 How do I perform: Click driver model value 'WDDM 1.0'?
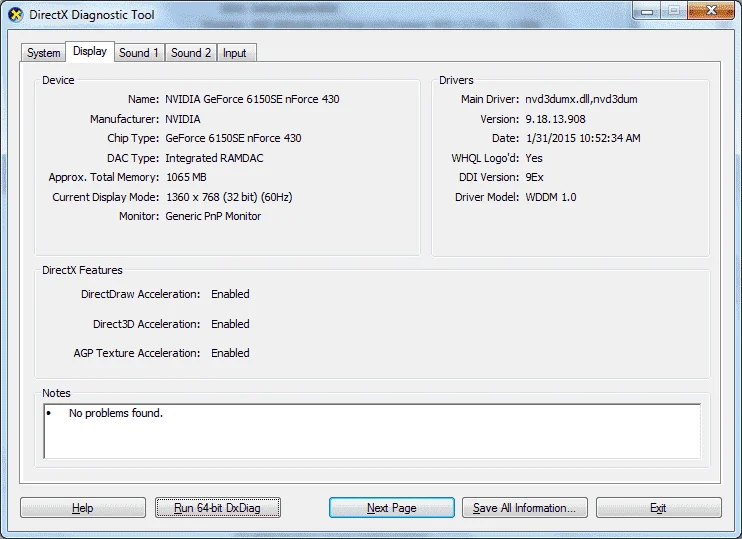(551, 197)
